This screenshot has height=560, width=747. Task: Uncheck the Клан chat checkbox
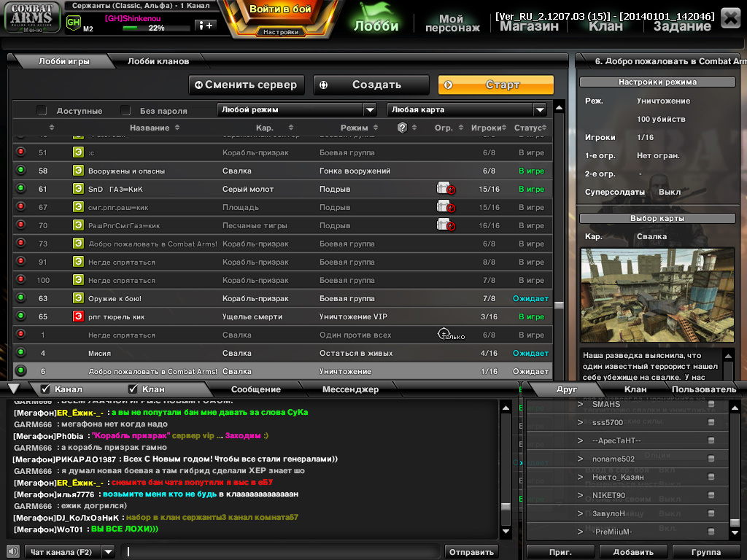(x=133, y=389)
